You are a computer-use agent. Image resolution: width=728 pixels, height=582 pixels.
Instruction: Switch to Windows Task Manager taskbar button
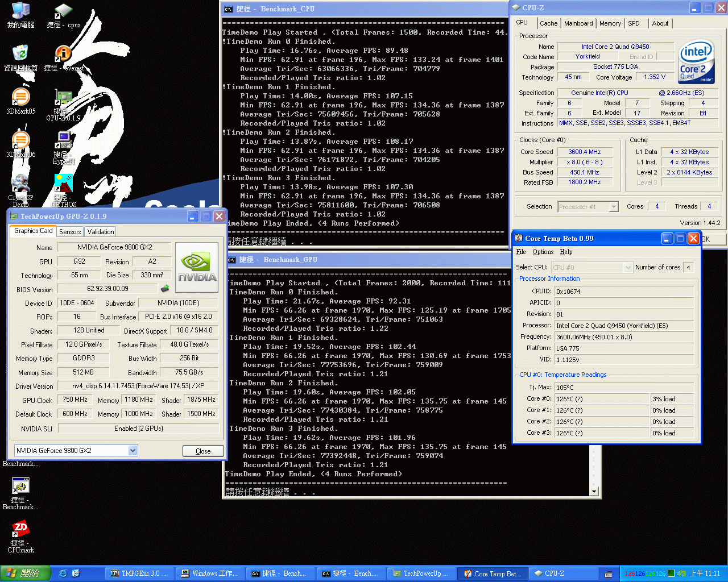pyautogui.click(x=210, y=573)
